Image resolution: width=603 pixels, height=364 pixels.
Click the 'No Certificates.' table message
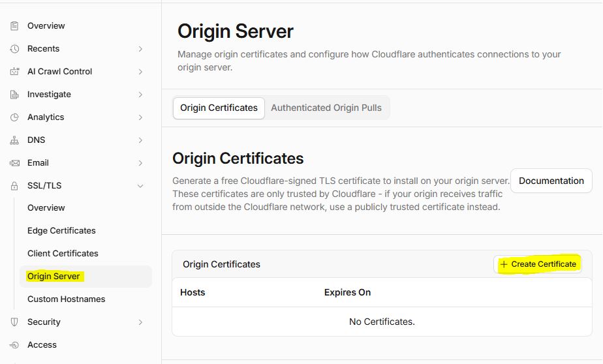click(x=382, y=322)
